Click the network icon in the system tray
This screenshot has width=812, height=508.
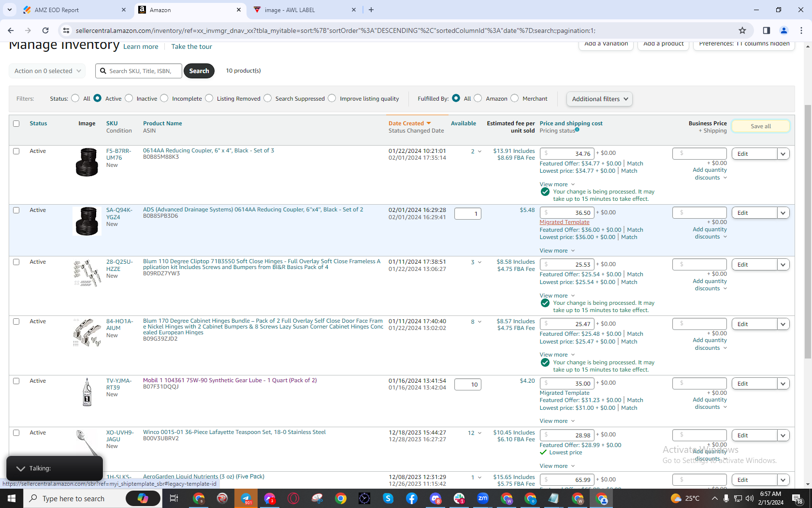[738, 498]
